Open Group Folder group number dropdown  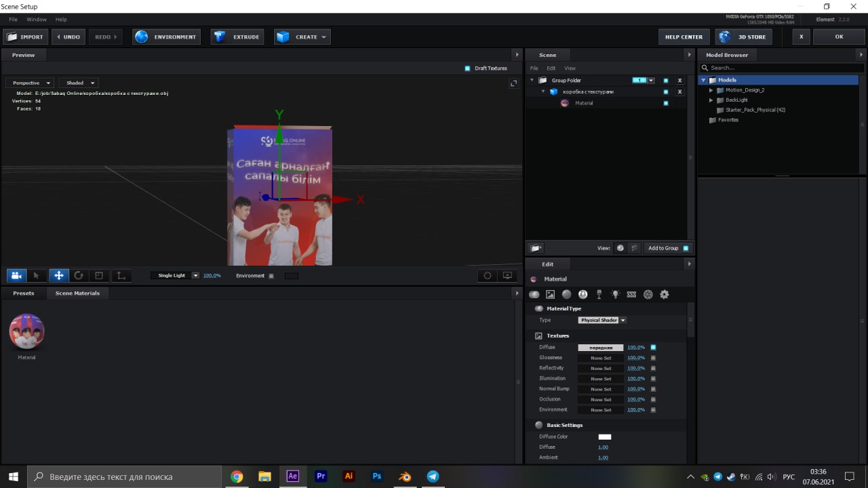pos(651,80)
